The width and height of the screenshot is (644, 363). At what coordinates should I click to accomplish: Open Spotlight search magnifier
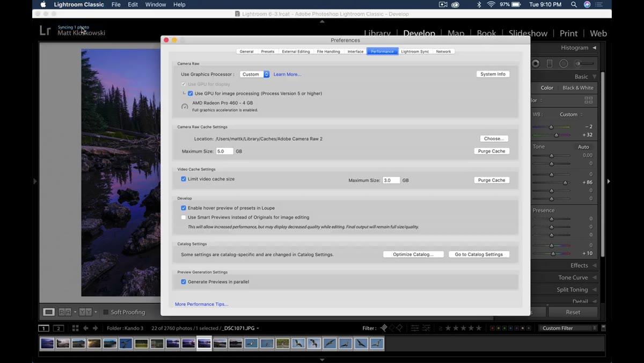(x=574, y=4)
